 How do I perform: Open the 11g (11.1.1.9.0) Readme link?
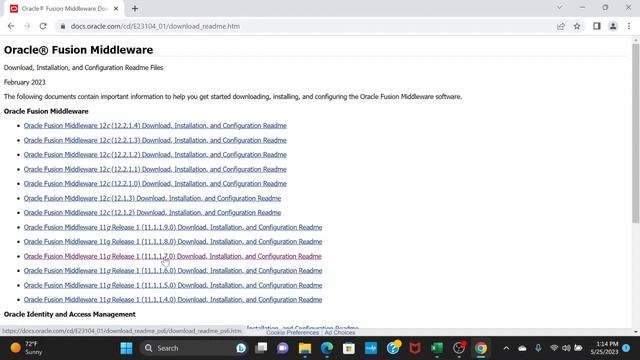(x=173, y=227)
